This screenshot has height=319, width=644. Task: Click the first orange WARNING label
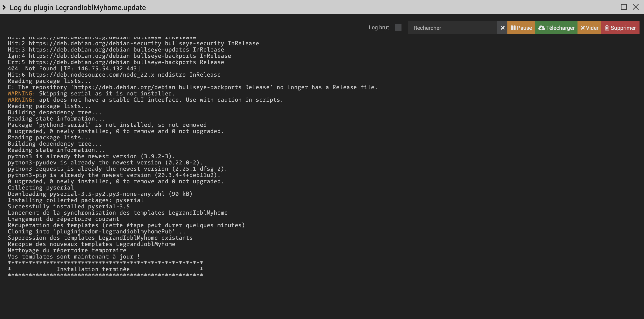(21, 94)
